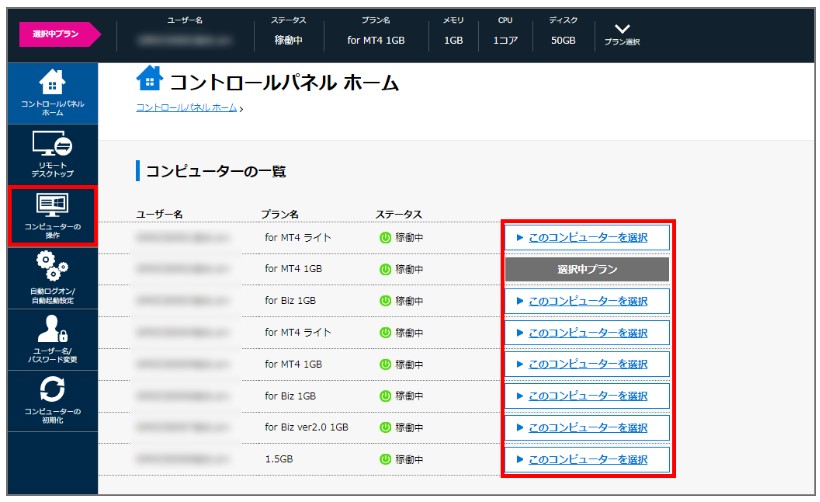The width and height of the screenshot is (820, 502).
Task: Click green power icon in 1.5GB row
Action: [385, 459]
